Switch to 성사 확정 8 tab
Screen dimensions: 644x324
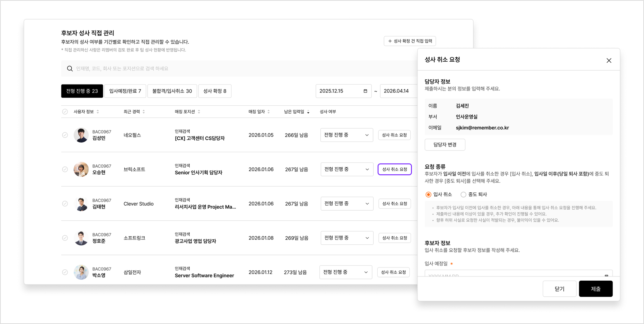point(215,91)
